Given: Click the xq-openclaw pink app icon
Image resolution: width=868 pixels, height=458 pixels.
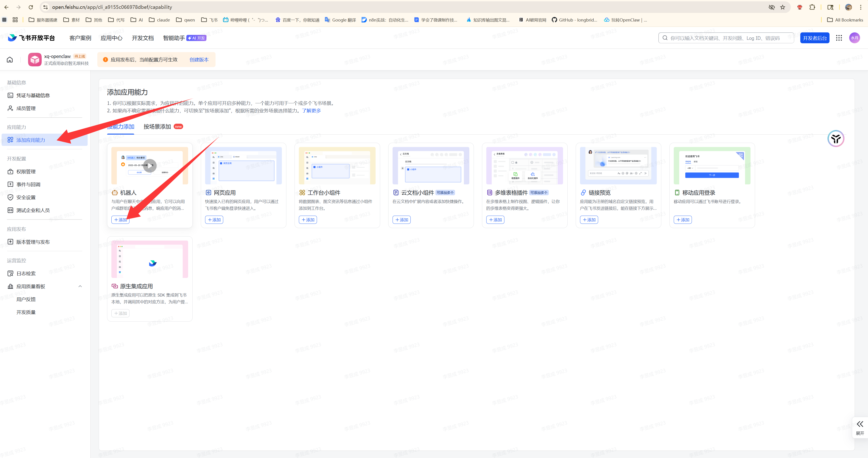Looking at the screenshot, I should 35,60.
